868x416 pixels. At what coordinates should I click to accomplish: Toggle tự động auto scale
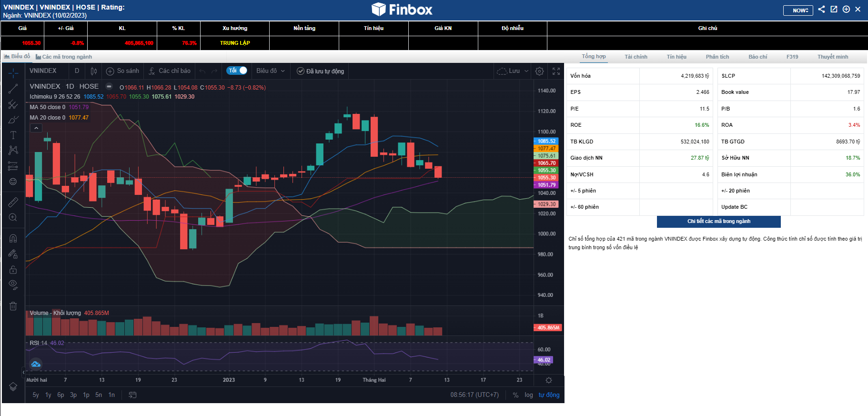(x=549, y=395)
